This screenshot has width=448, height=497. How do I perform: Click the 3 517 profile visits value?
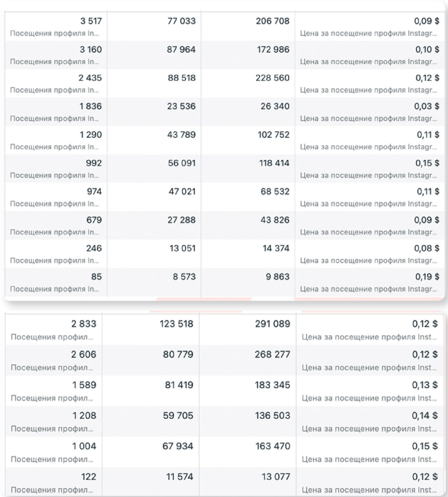(91, 21)
